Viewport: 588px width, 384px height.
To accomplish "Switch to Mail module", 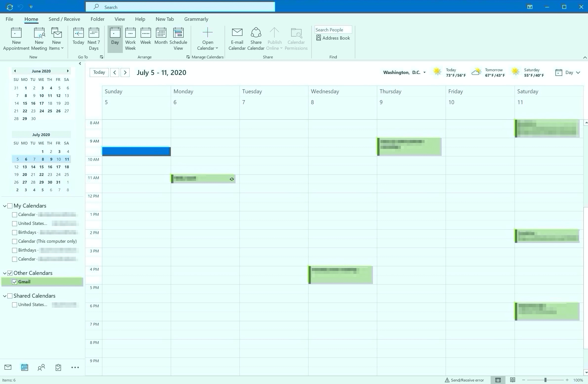I will click(x=8, y=367).
